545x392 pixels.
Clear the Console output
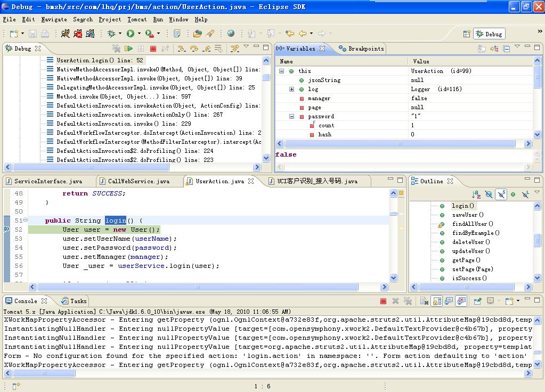pos(424,300)
